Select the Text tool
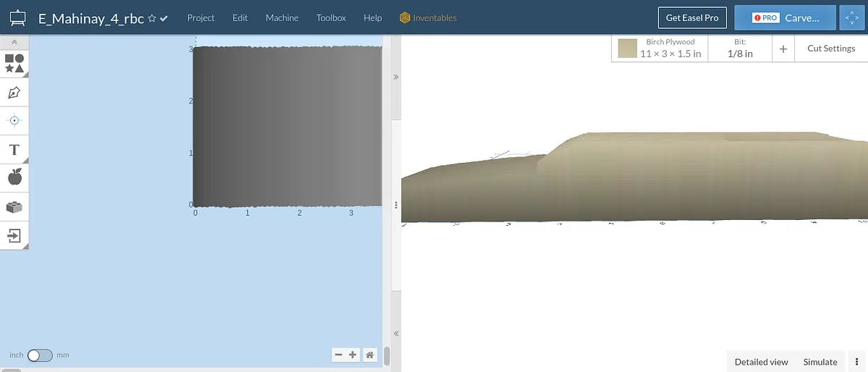Screen dimensions: 868x372 [14, 150]
